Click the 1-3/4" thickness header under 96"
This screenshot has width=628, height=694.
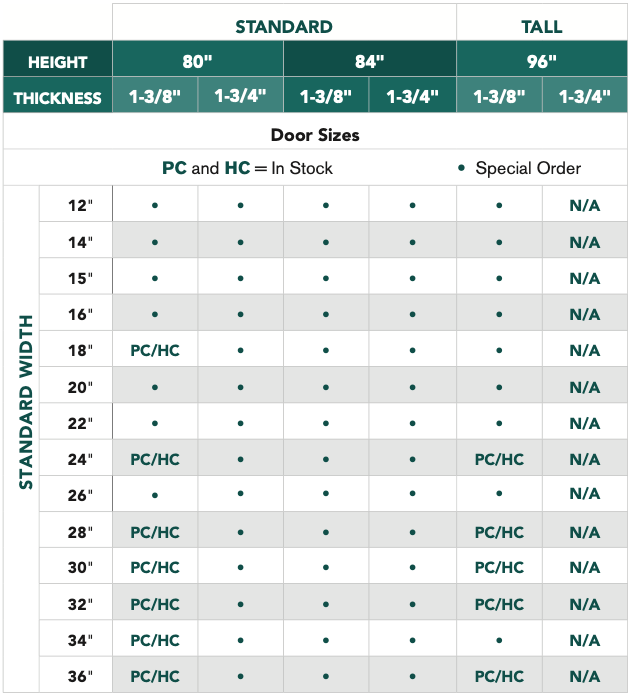tap(585, 98)
